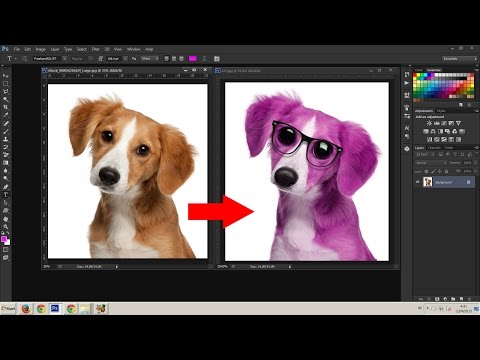This screenshot has height=360, width=480.
Task: Click the magenta text color swatch
Action: 192,59
